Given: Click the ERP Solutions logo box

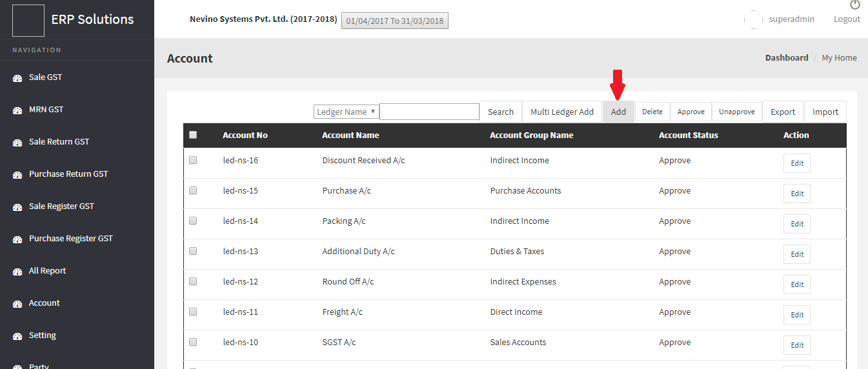Looking at the screenshot, I should (28, 20).
